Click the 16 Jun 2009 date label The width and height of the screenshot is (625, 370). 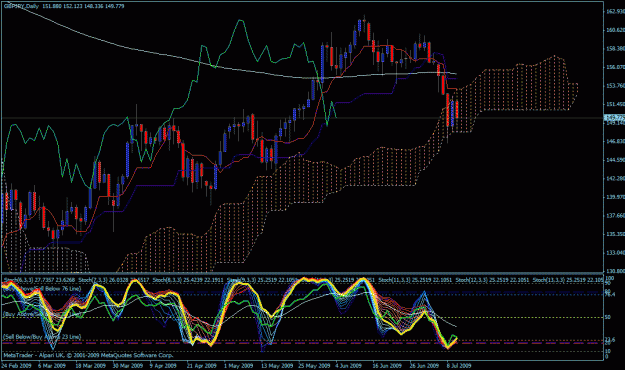(387, 366)
